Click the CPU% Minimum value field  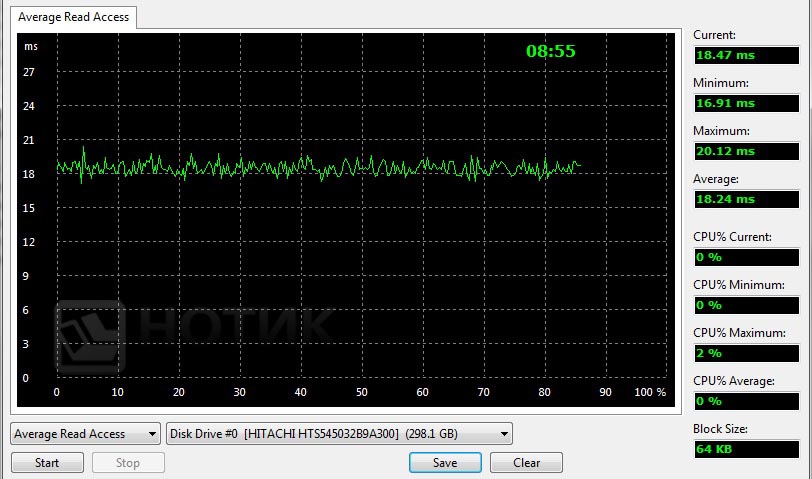tap(747, 305)
